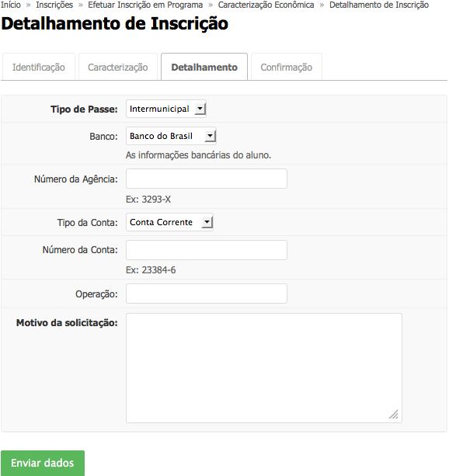Click the 'Motivo da solicitação:' label
This screenshot has height=476, width=449.
(67, 323)
